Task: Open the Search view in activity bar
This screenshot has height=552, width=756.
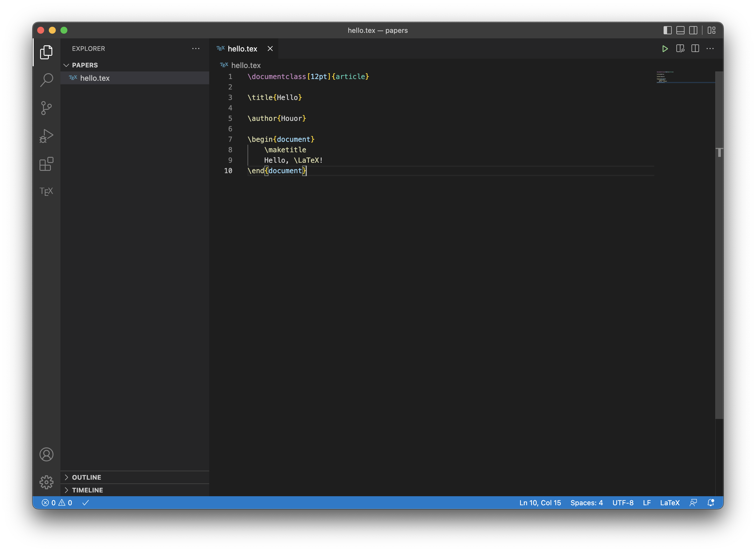Action: (46, 80)
